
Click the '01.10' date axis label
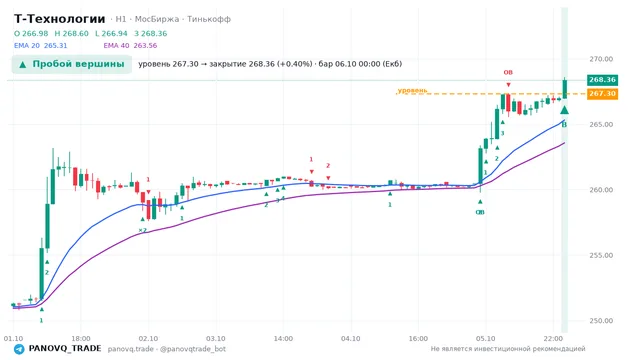click(13, 338)
